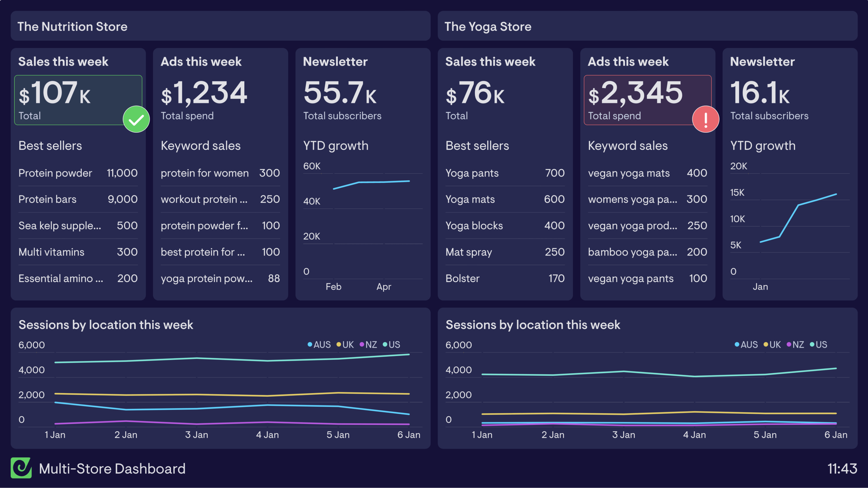Toggle UK legend dot in Nutrition sessions chart
This screenshot has height=488, width=868.
339,344
